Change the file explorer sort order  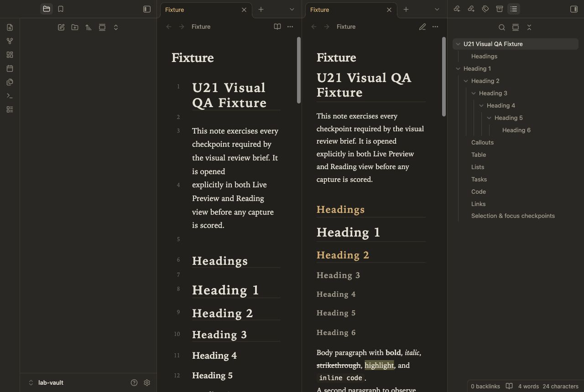(89, 27)
